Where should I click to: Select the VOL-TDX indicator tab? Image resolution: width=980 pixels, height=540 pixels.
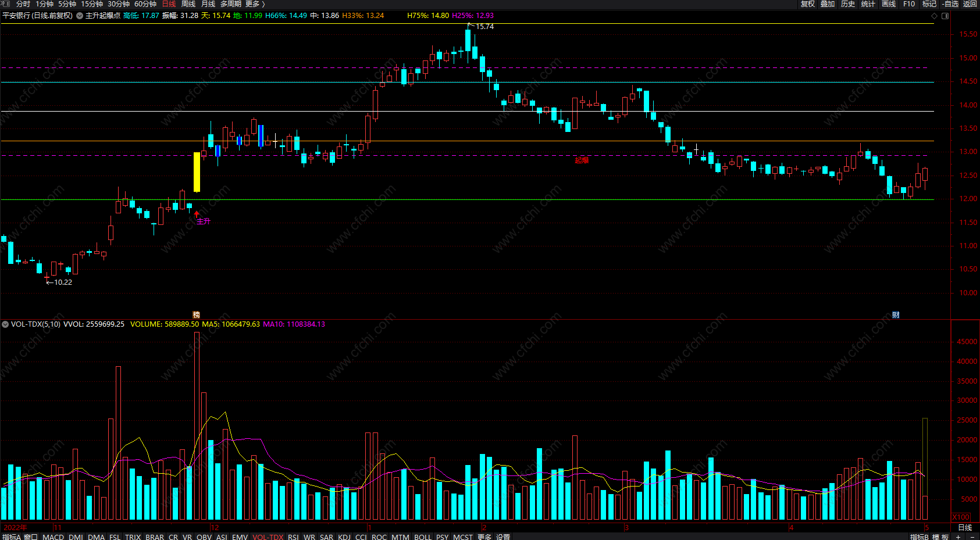click(268, 537)
